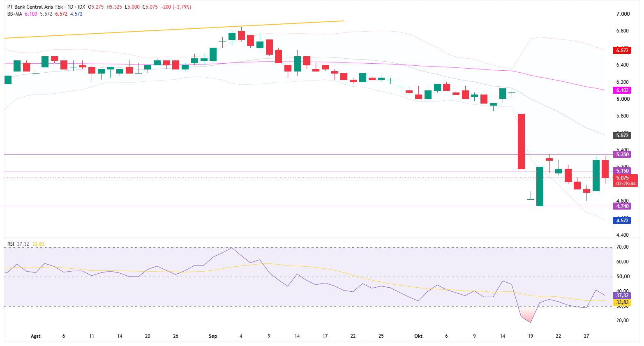Click the Sep label on the time axis
The width and height of the screenshot is (644, 346).
(x=213, y=336)
